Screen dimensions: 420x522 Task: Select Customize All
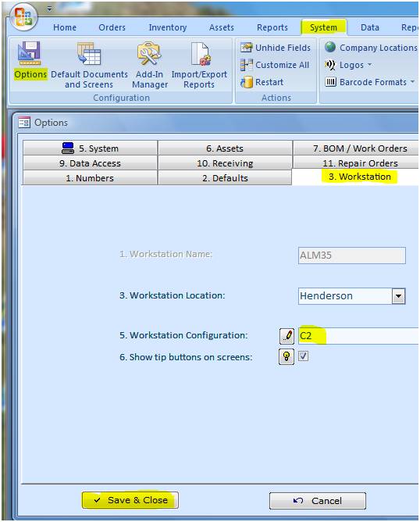pos(275,65)
